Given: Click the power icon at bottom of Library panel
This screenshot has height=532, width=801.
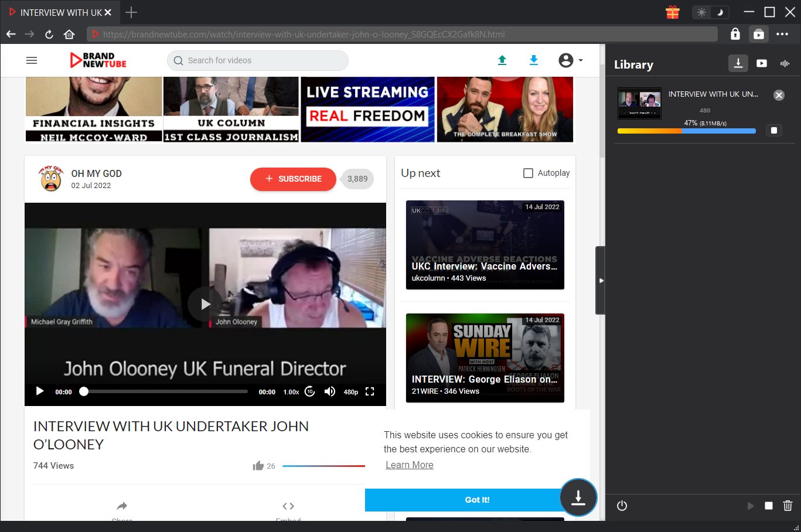Looking at the screenshot, I should coord(621,506).
